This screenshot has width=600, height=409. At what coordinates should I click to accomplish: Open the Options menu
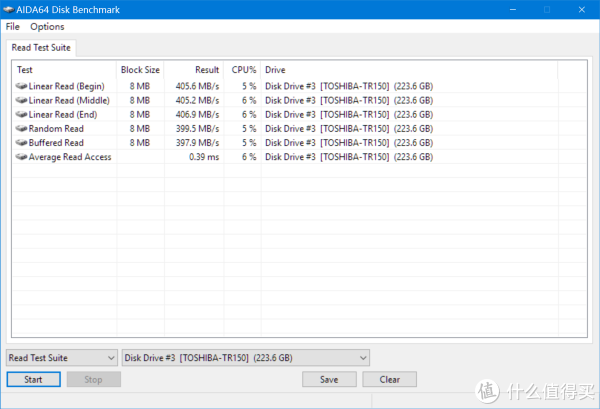(x=47, y=27)
